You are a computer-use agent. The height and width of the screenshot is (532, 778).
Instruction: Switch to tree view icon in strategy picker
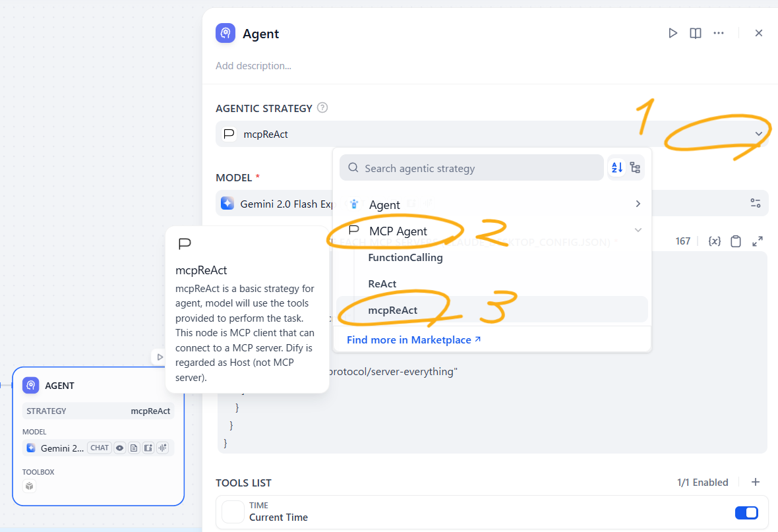click(x=635, y=167)
